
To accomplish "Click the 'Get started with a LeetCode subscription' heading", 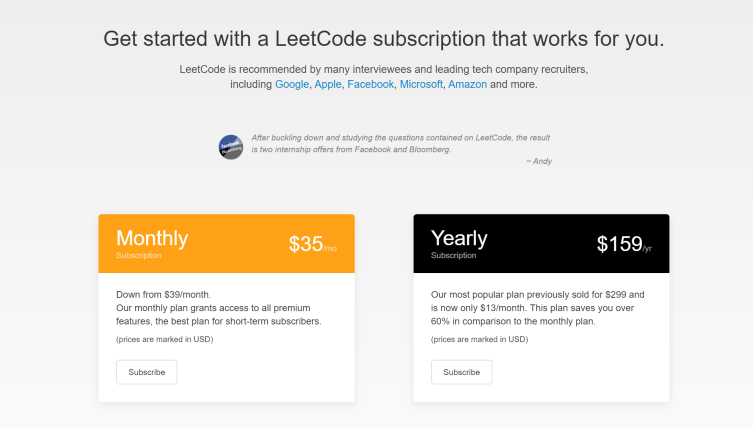I will point(383,40).
